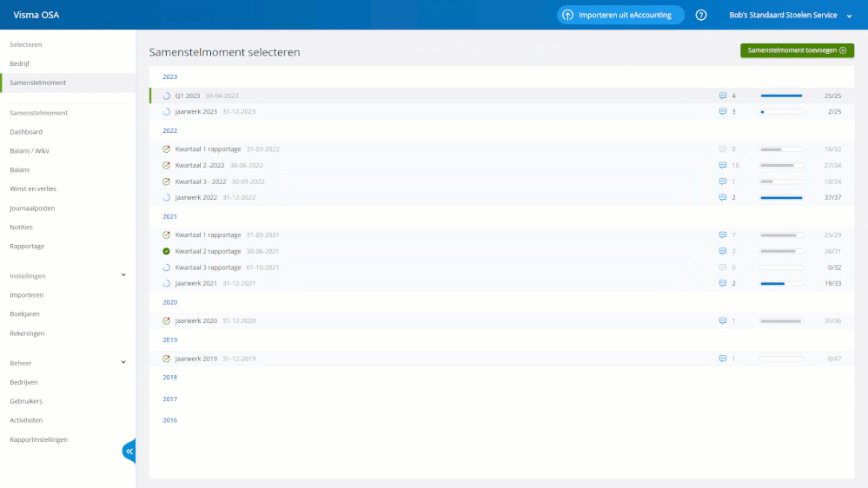Click the status check icon for Kwartaal 2 -2022
Viewport: 868px width, 488px height.
[x=166, y=166]
